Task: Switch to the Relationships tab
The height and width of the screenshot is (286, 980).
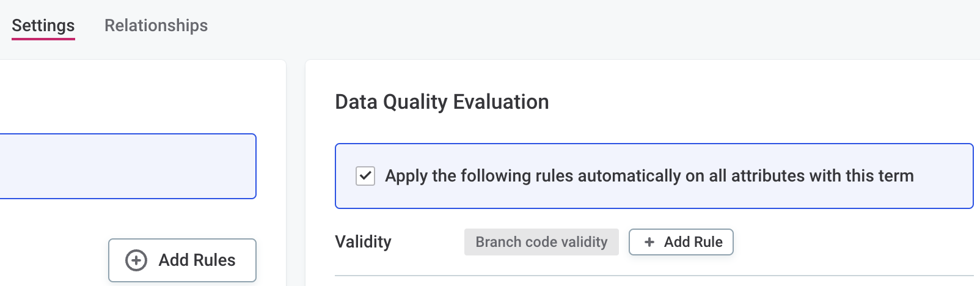Action: pos(156,26)
